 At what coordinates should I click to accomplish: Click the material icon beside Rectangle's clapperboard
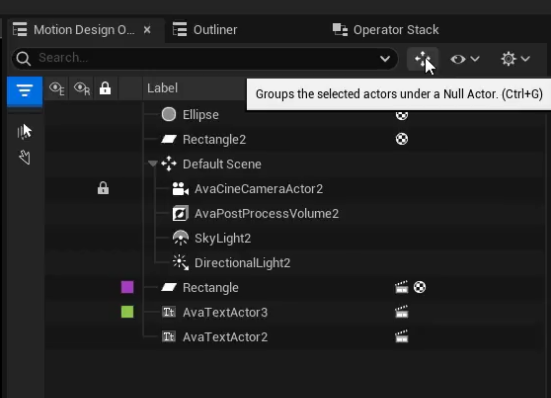point(420,287)
